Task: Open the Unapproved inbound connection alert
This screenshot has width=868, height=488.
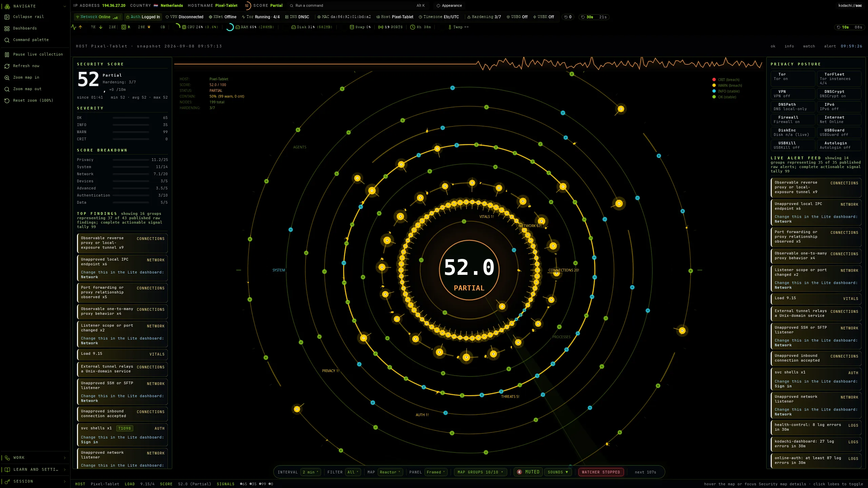Action: (816, 359)
